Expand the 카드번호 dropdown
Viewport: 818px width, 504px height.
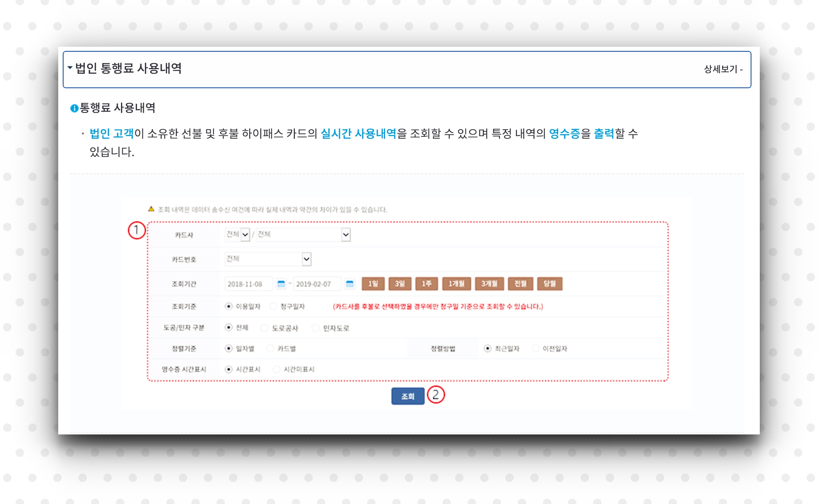coord(268,259)
